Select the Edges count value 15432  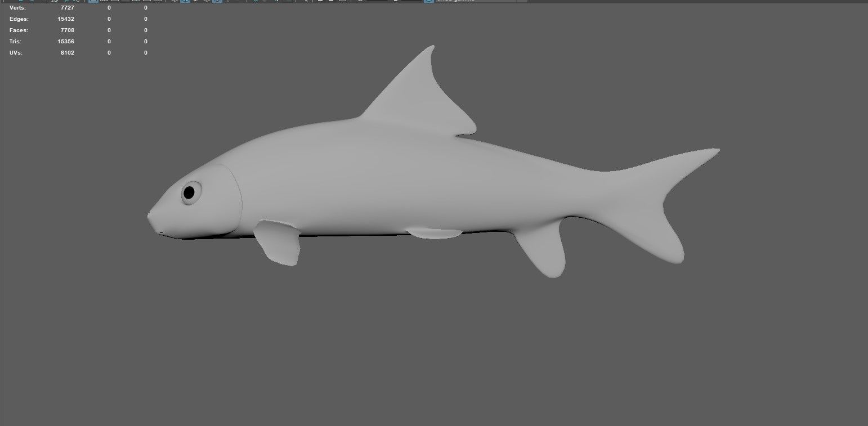click(x=66, y=19)
